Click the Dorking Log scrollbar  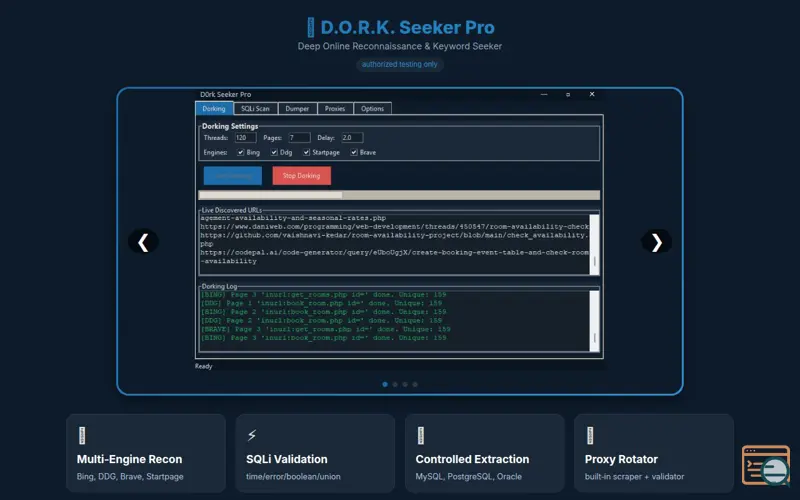[594, 321]
